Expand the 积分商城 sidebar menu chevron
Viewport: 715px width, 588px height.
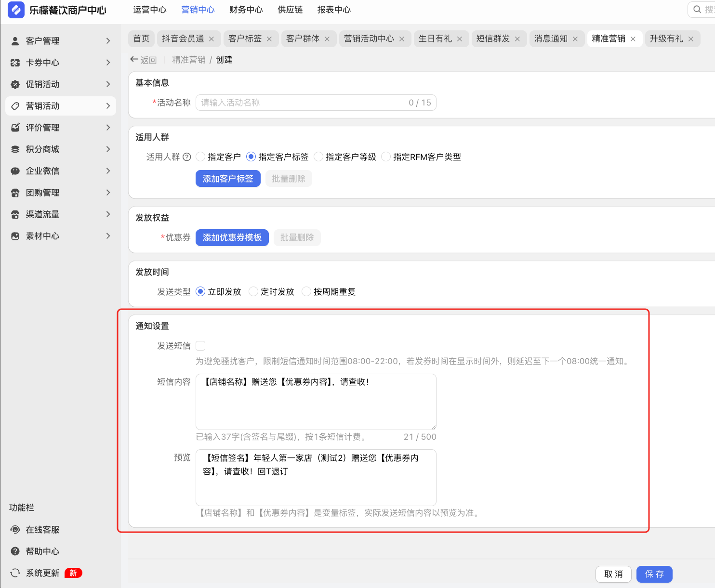tap(108, 149)
